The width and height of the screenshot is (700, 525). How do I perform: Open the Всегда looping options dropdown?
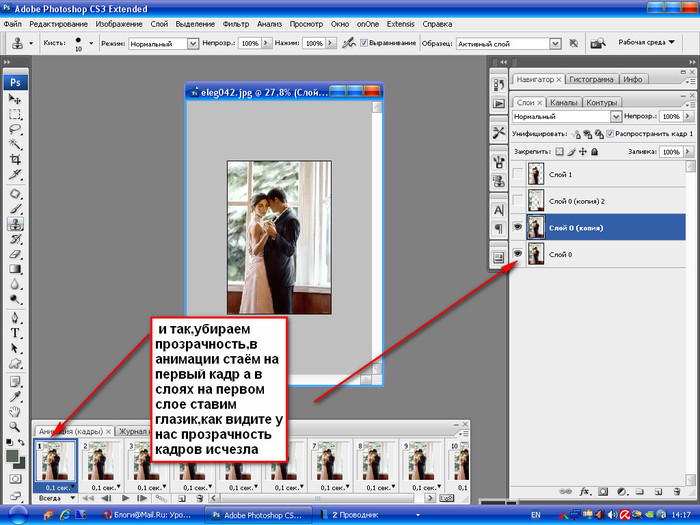56,498
